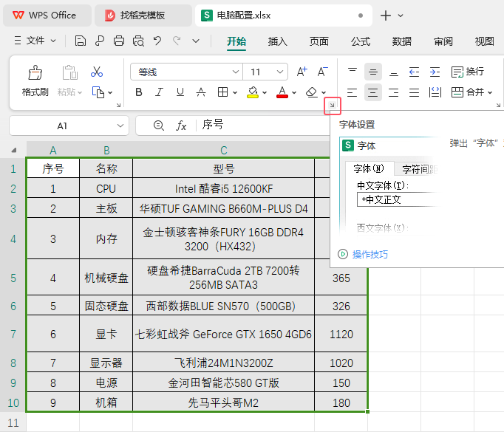Toggle strikethrough formatting
The height and width of the screenshot is (432, 504).
coord(201,92)
